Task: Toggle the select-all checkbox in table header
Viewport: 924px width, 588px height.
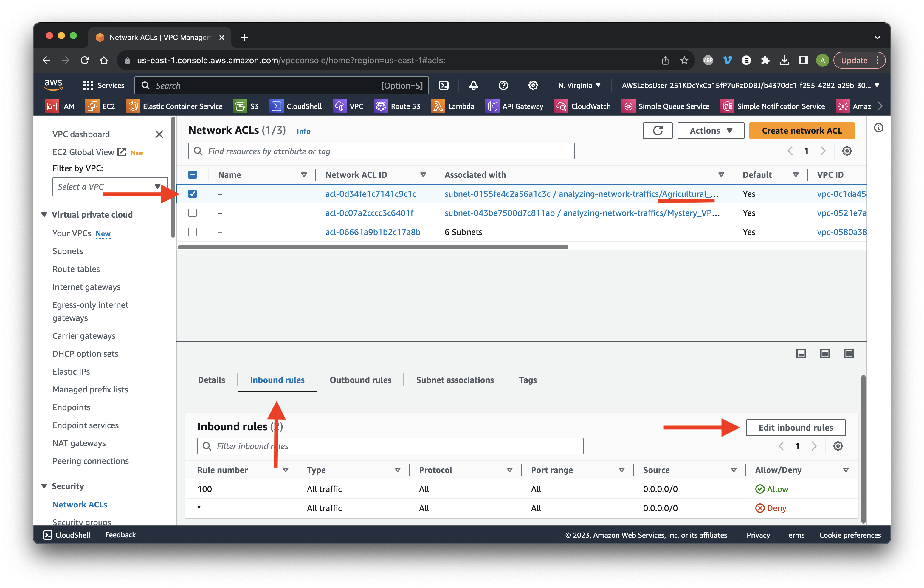Action: (x=193, y=175)
